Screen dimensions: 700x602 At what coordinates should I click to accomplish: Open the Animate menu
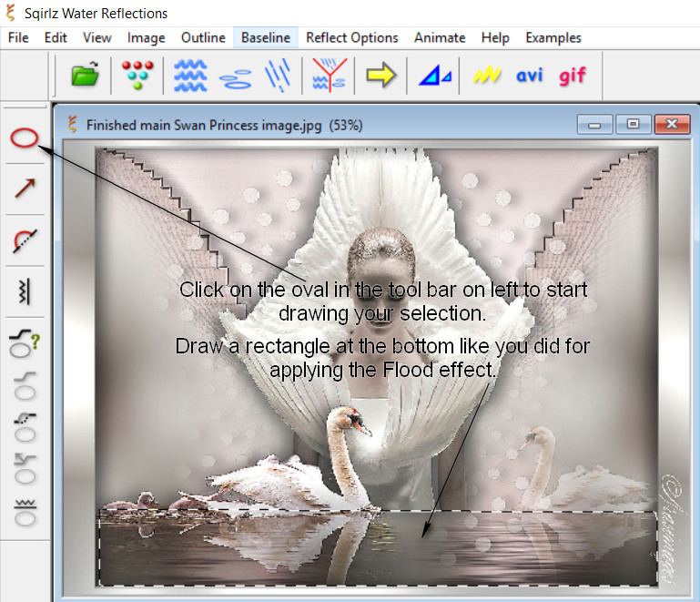tap(439, 37)
